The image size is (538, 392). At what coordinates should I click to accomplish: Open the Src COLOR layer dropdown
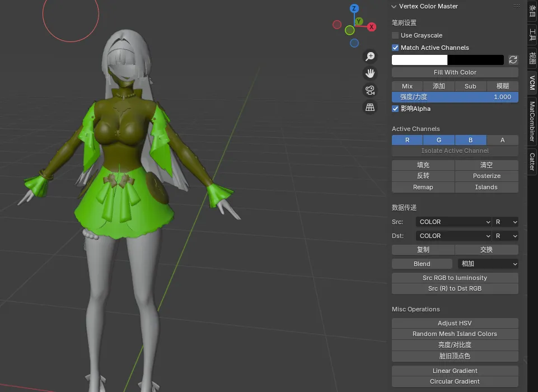pos(453,222)
